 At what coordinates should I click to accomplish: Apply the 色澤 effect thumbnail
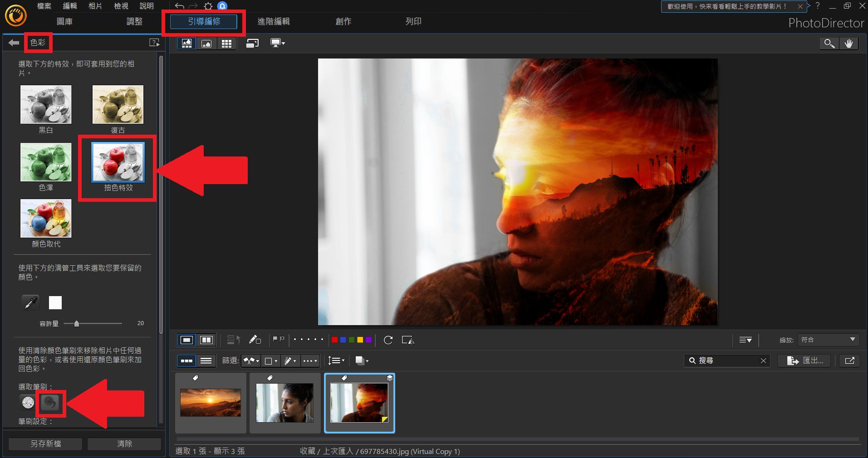point(46,162)
